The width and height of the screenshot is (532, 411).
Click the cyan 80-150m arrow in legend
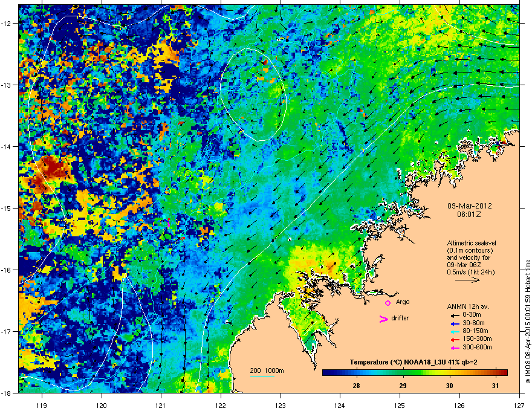pyautogui.click(x=454, y=331)
